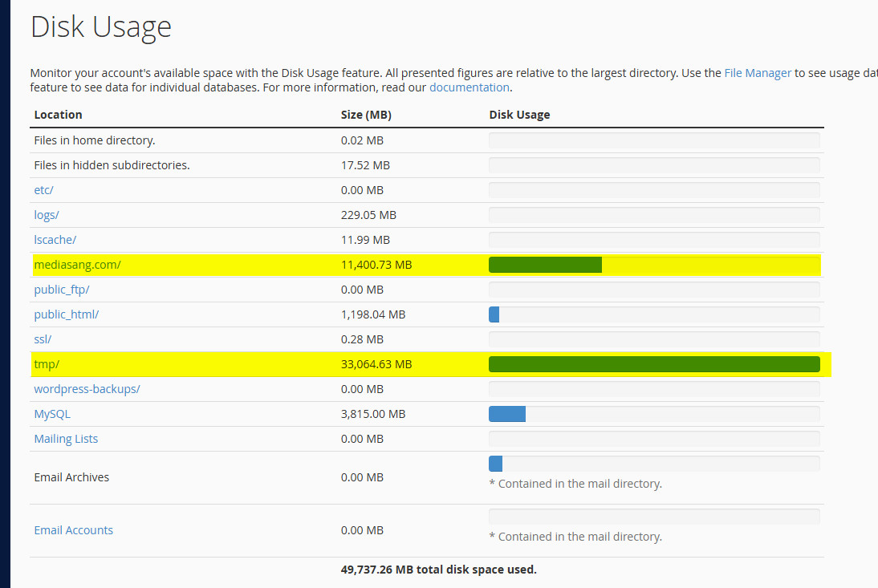Open the documentation link
This screenshot has width=878, height=588.
[x=469, y=87]
